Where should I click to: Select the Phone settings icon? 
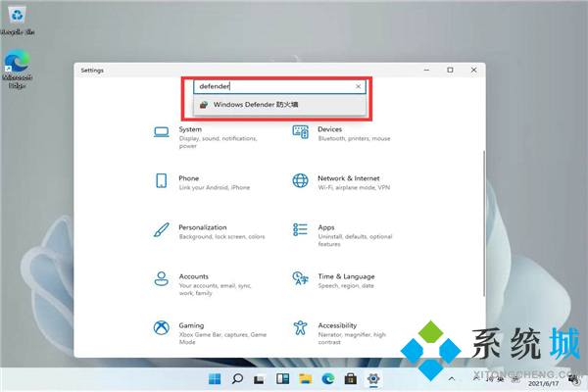pyautogui.click(x=162, y=180)
